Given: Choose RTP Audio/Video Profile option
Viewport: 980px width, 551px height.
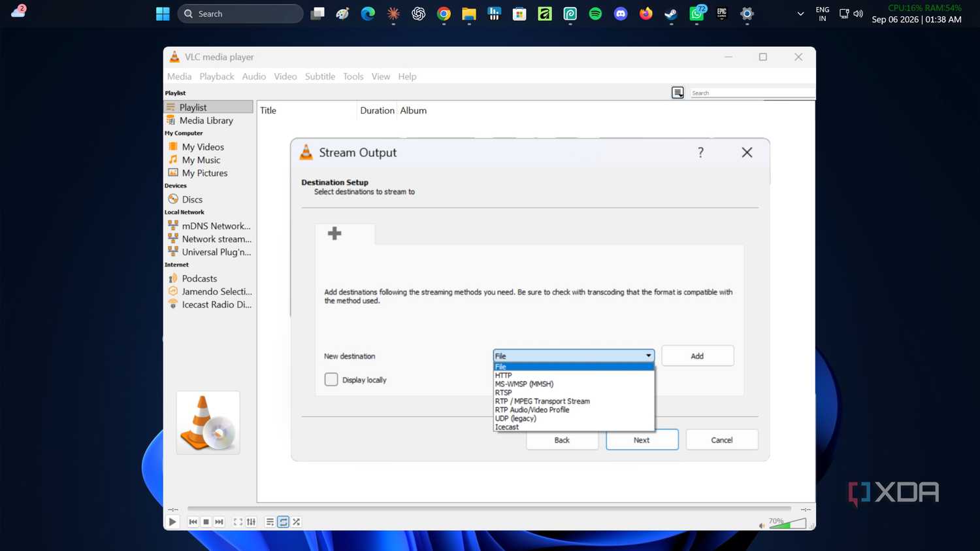Looking at the screenshot, I should [574, 410].
